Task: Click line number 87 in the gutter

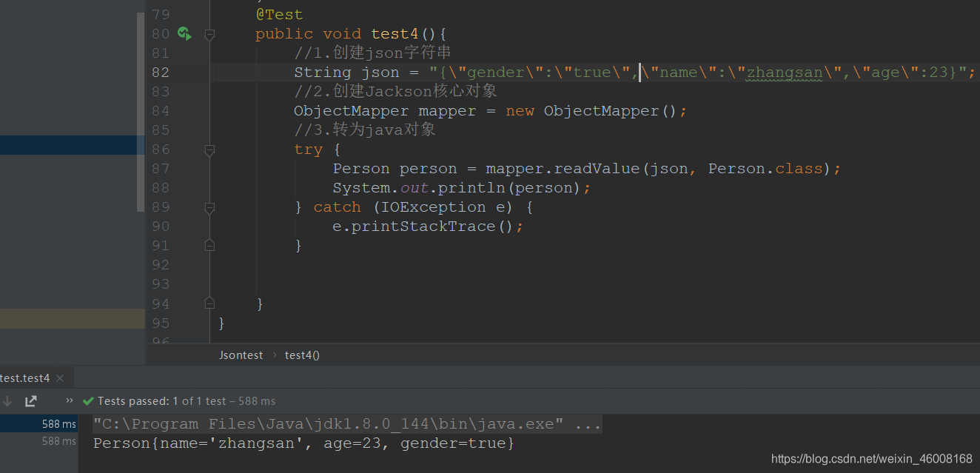Action: click(x=160, y=168)
